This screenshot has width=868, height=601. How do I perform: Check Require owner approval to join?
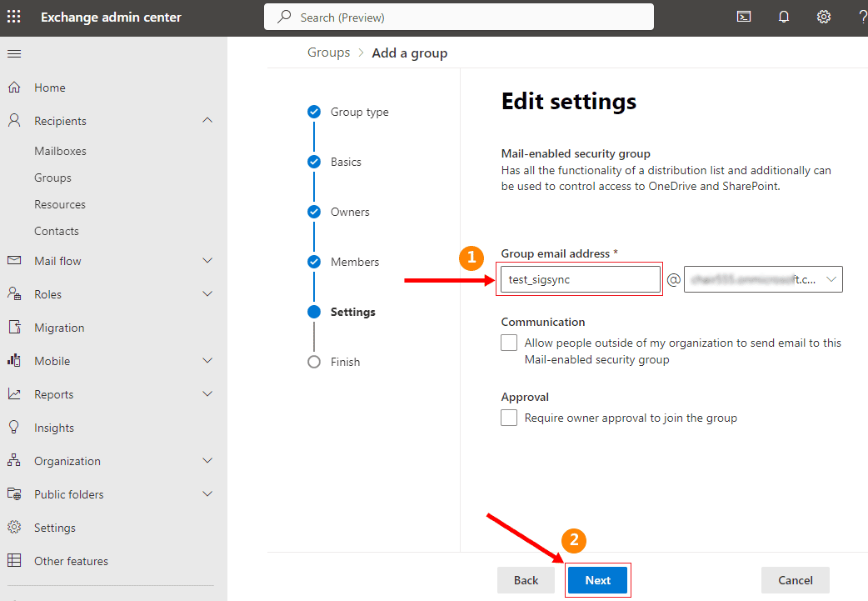pyautogui.click(x=509, y=418)
